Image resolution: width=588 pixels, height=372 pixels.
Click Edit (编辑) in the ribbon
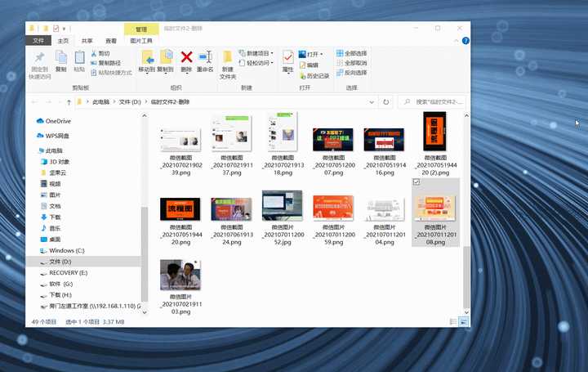tap(309, 65)
